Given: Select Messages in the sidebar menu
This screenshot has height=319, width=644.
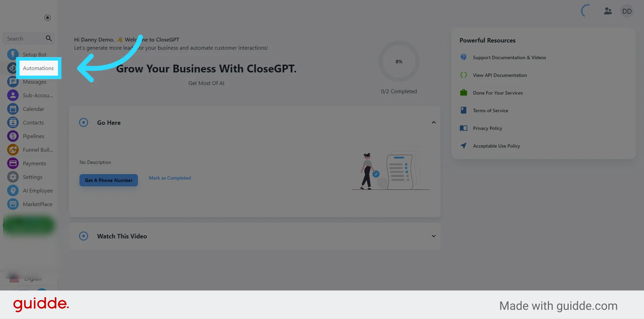Looking at the screenshot, I should [x=35, y=82].
